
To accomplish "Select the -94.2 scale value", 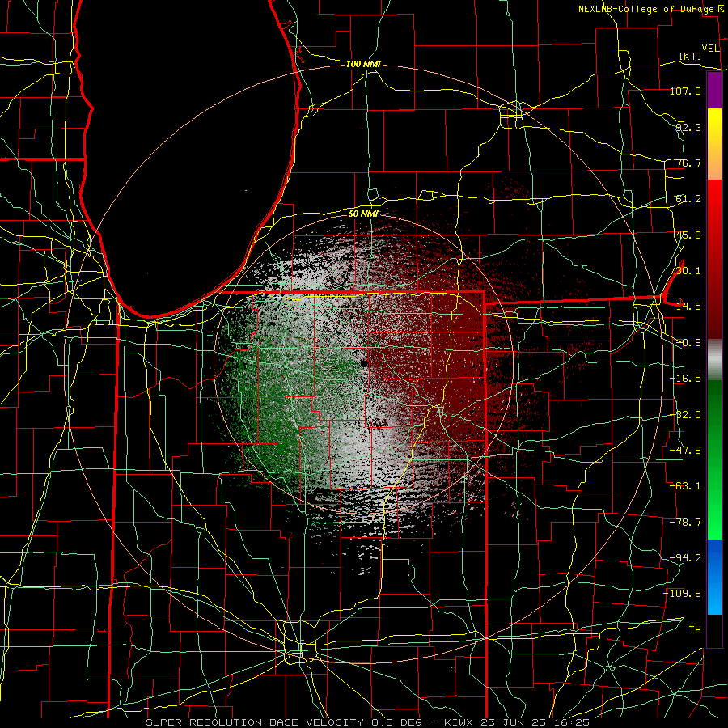I will (x=685, y=558).
